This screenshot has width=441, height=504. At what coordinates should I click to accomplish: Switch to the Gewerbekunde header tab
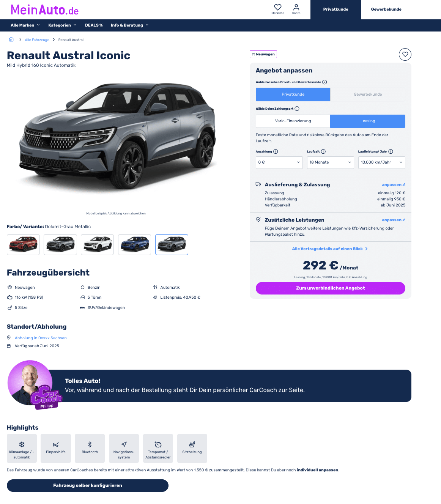[386, 9]
